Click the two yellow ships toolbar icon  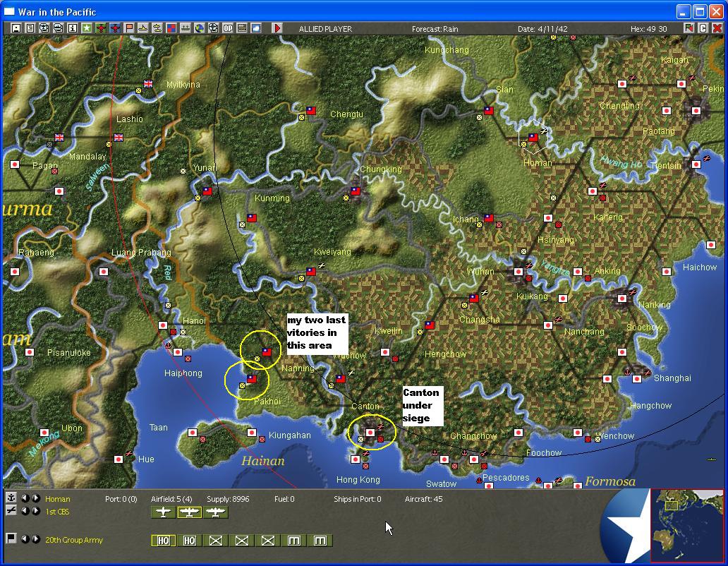157,28
